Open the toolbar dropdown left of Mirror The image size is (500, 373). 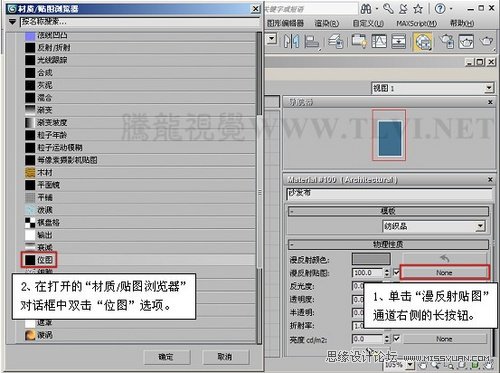click(x=272, y=39)
